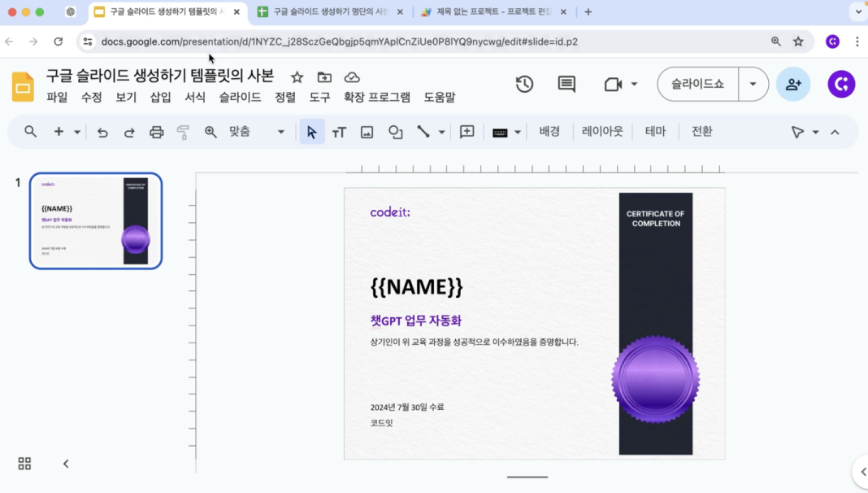868x493 pixels.
Task: Open the 삽입 menu
Action: 159,97
